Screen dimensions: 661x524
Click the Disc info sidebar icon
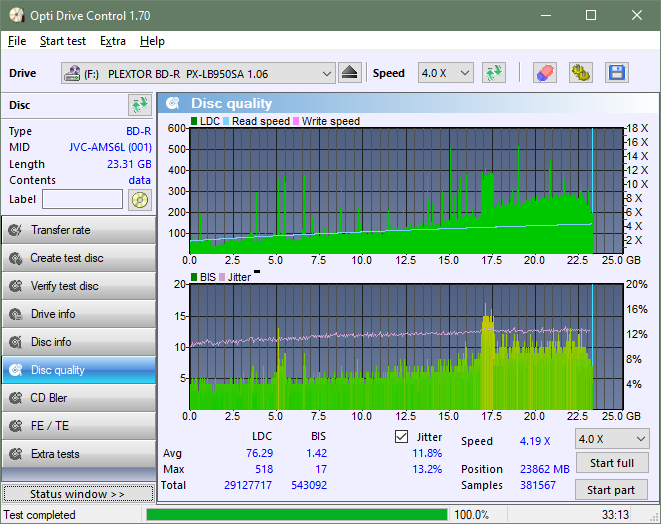coord(16,342)
